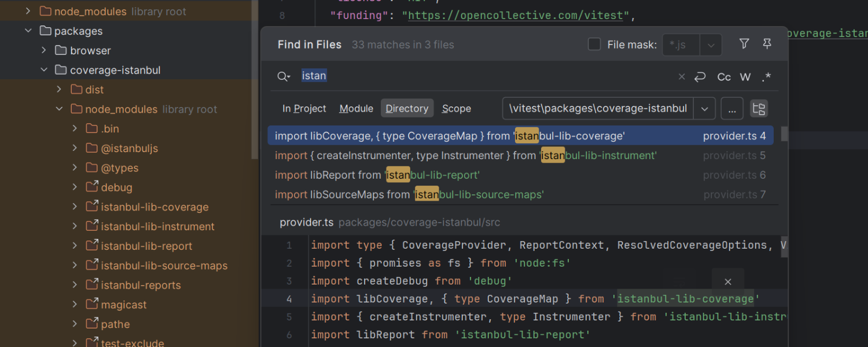Pin the Find in Files window
The image size is (868, 347).
pyautogui.click(x=767, y=44)
